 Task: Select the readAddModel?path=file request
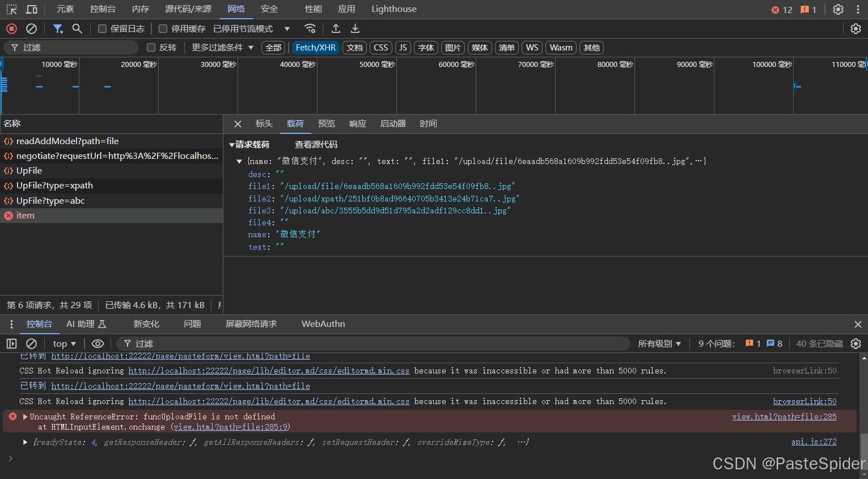111,141
